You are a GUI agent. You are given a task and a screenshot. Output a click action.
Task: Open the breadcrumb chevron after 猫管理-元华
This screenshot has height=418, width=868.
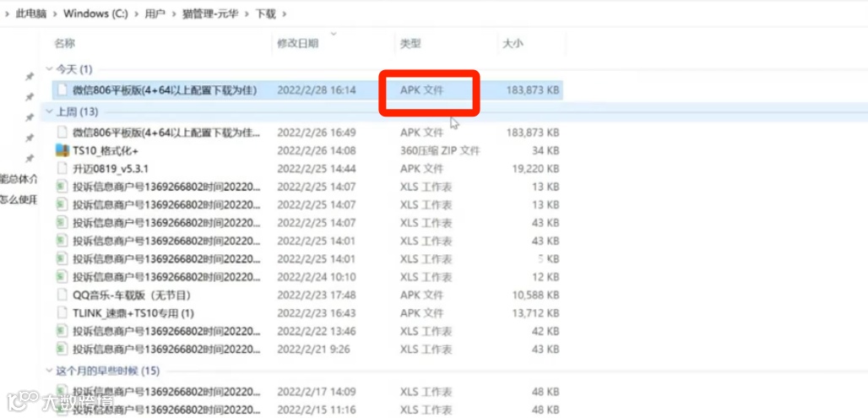tap(246, 14)
